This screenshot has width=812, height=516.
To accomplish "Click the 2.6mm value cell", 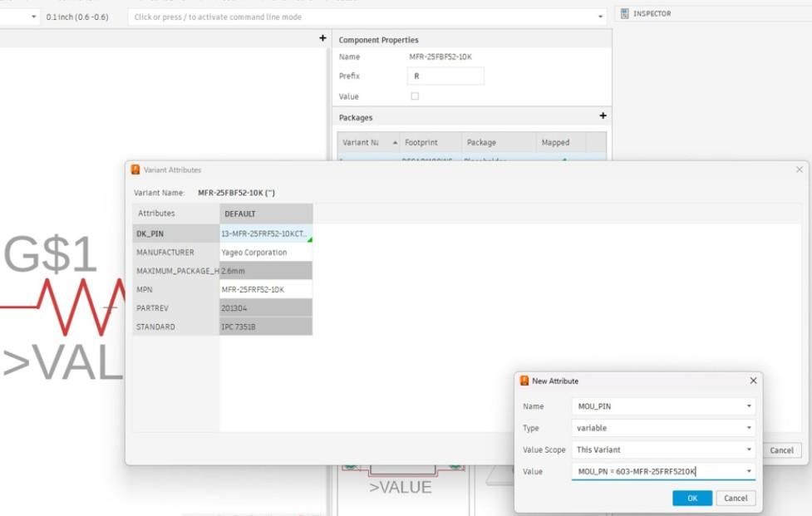I will pyautogui.click(x=266, y=271).
